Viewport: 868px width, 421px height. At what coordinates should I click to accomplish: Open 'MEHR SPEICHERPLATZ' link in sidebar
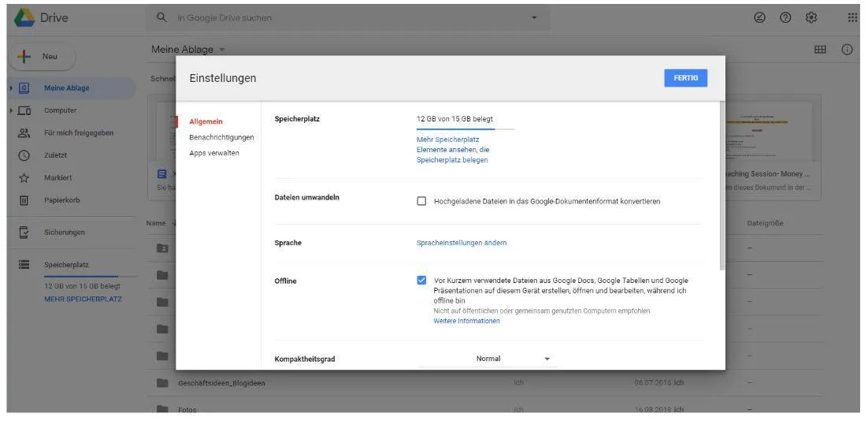[x=83, y=299]
